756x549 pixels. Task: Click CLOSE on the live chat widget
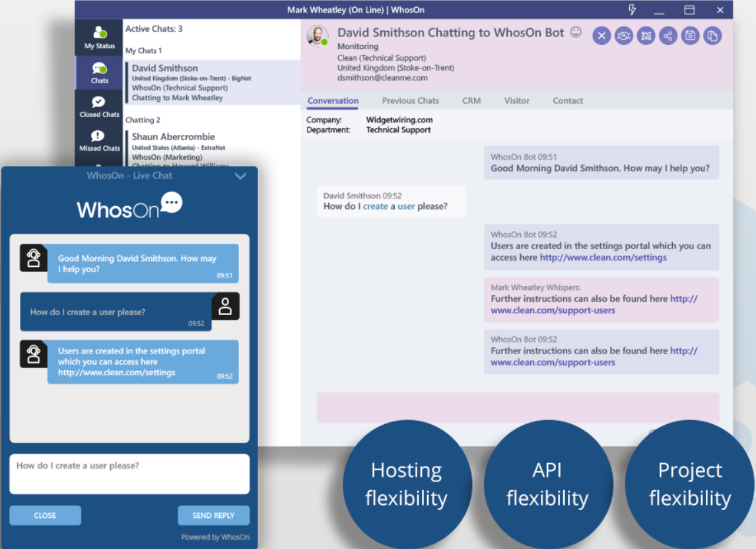pyautogui.click(x=45, y=515)
